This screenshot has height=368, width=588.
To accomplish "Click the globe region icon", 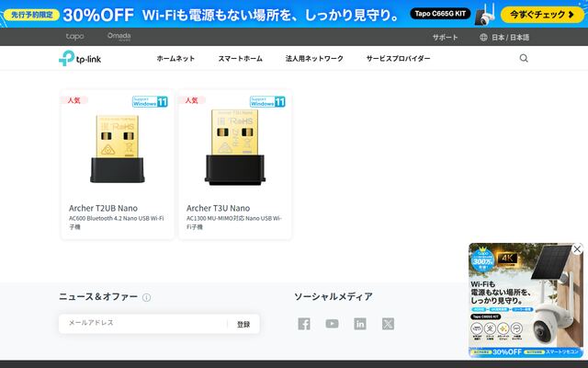I will (x=483, y=37).
